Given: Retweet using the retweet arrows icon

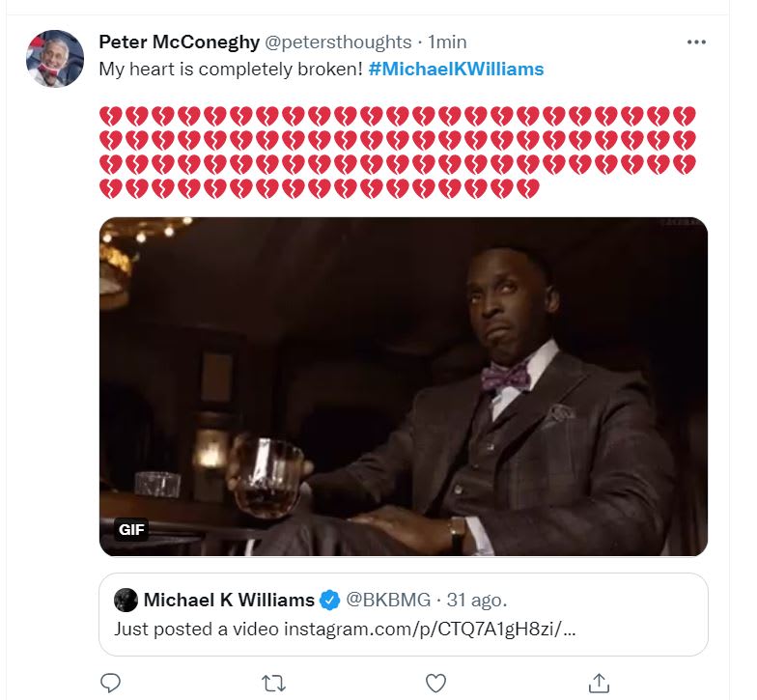Looking at the screenshot, I should click(273, 683).
